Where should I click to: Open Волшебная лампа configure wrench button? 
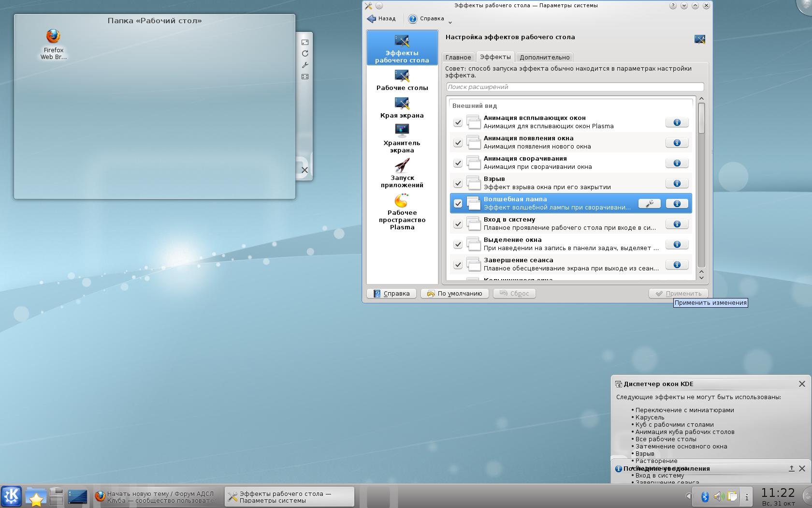coord(650,204)
